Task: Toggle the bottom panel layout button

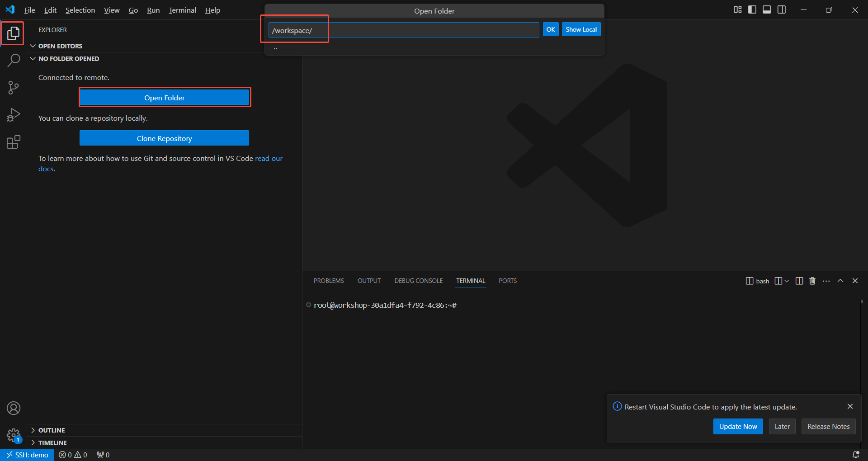Action: point(767,10)
